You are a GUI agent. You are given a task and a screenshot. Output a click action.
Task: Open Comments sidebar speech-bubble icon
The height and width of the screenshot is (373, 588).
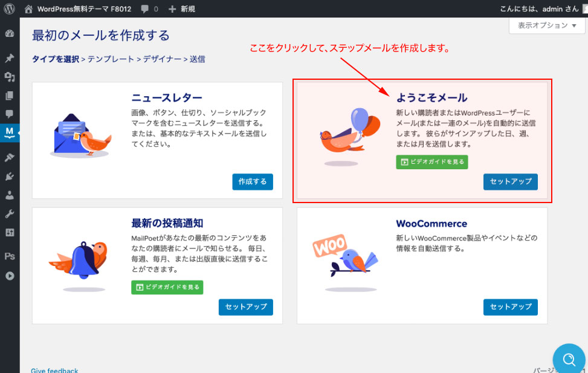click(x=10, y=114)
